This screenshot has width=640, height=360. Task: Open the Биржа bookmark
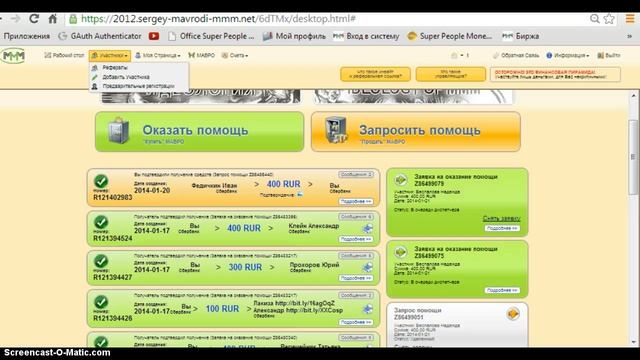[x=521, y=36]
